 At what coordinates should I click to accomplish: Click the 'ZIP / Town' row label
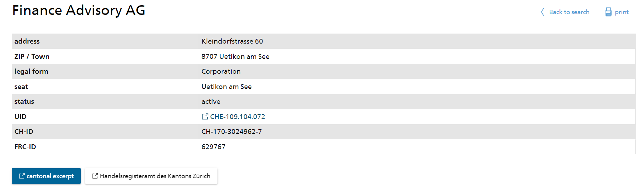32,56
